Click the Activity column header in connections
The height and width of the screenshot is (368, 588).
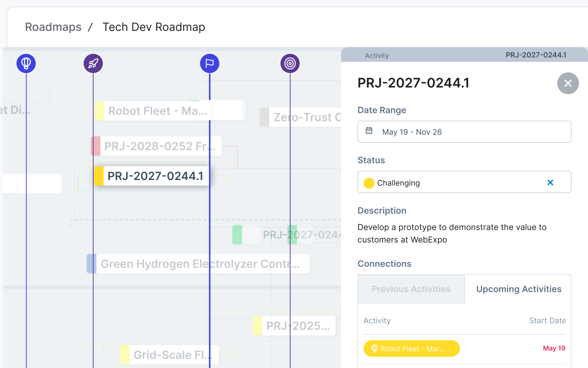(x=377, y=321)
